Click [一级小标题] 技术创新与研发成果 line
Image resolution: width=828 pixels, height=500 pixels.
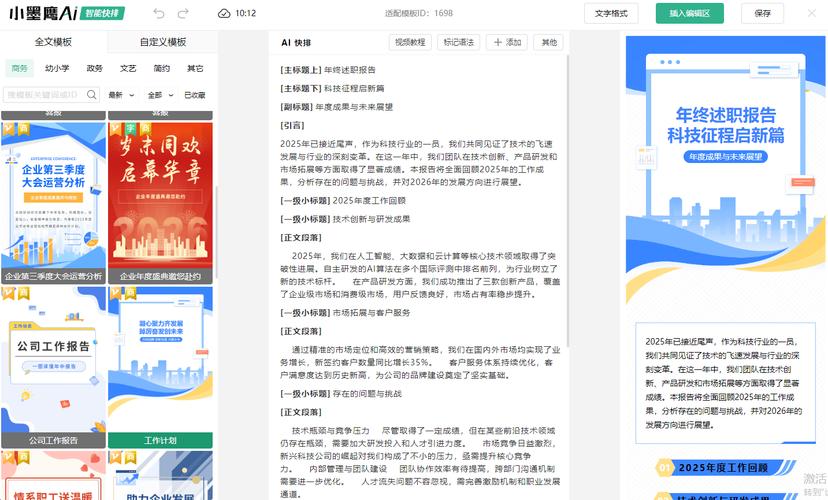point(345,219)
